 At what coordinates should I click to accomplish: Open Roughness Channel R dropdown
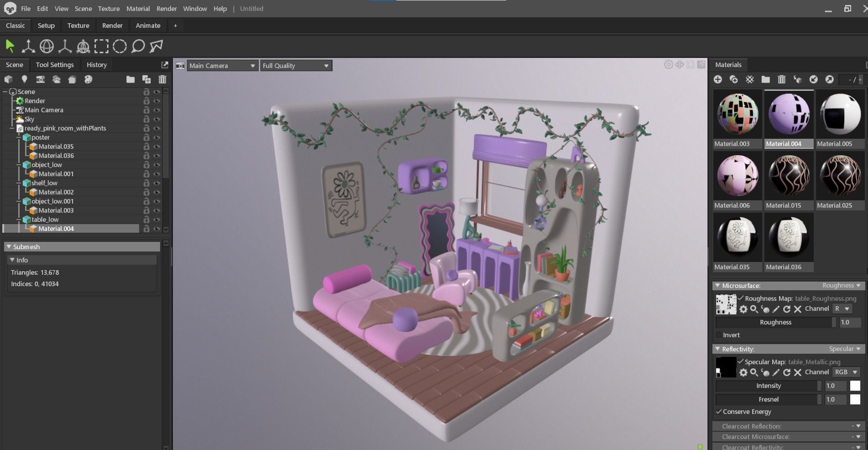click(842, 309)
